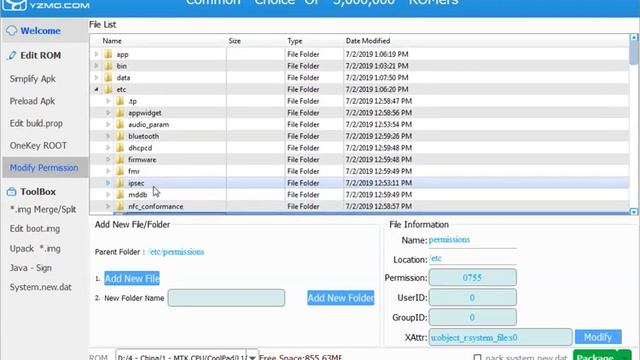Sort by Date Modified column header

pos(368,41)
